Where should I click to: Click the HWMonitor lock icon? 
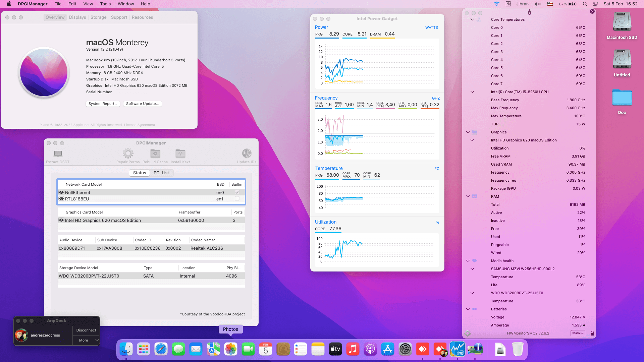pos(592,334)
